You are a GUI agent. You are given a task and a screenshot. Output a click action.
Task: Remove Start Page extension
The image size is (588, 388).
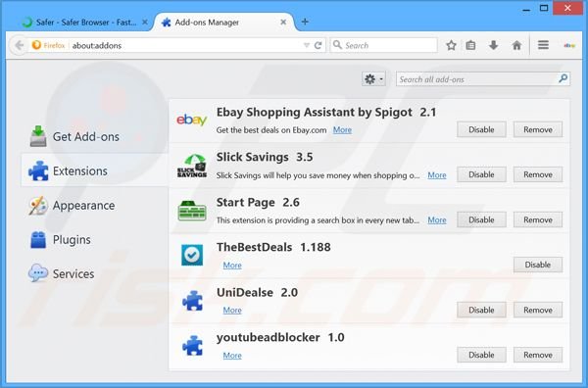pos(538,219)
